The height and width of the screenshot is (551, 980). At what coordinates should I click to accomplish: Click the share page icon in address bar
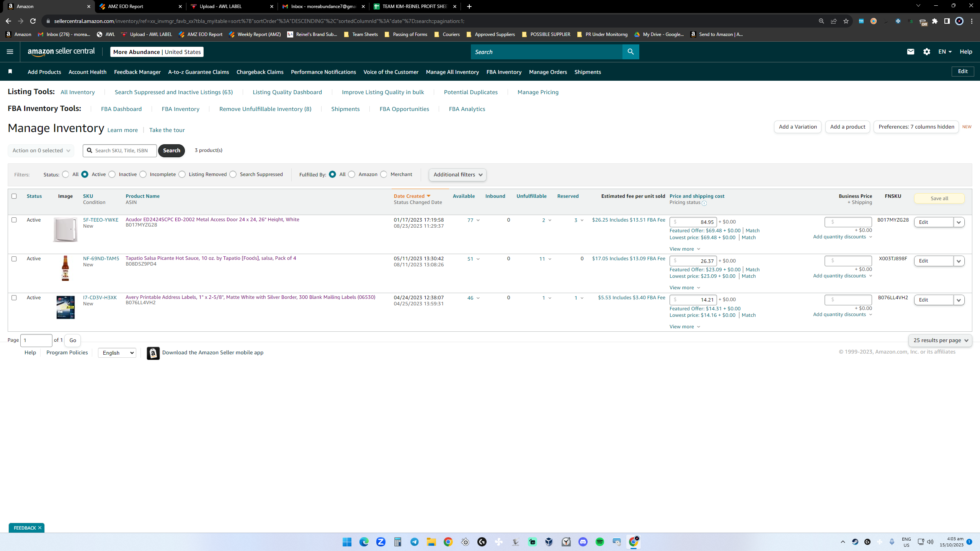(834, 21)
